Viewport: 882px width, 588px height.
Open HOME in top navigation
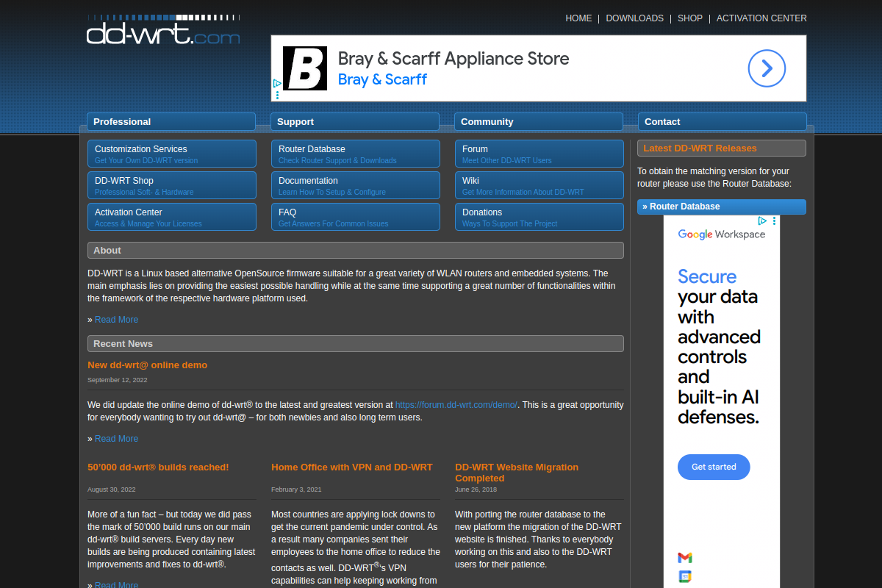point(578,18)
